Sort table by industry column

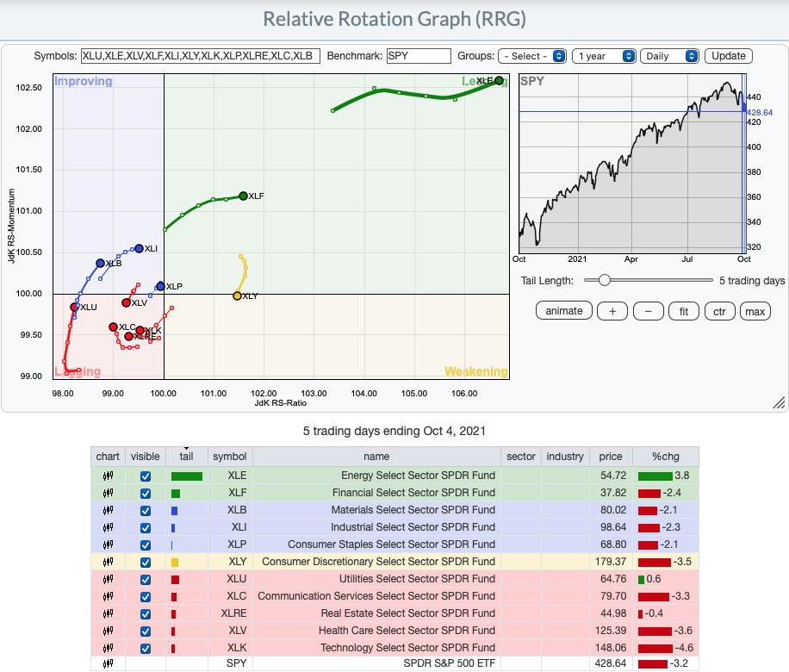coord(564,457)
